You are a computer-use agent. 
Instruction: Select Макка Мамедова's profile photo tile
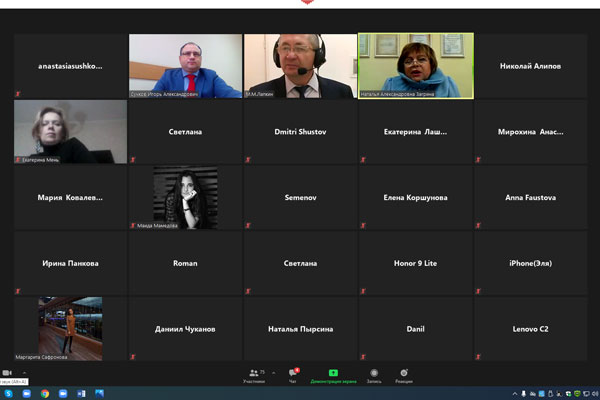click(x=185, y=197)
